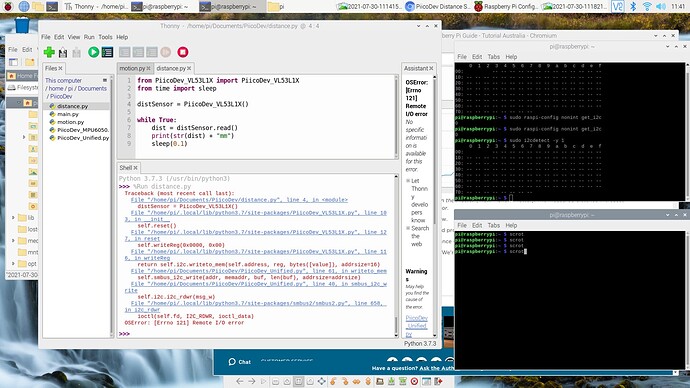The height and width of the screenshot is (388, 690).
Task: Open Tabs menu in upper terminal window
Action: point(493,57)
